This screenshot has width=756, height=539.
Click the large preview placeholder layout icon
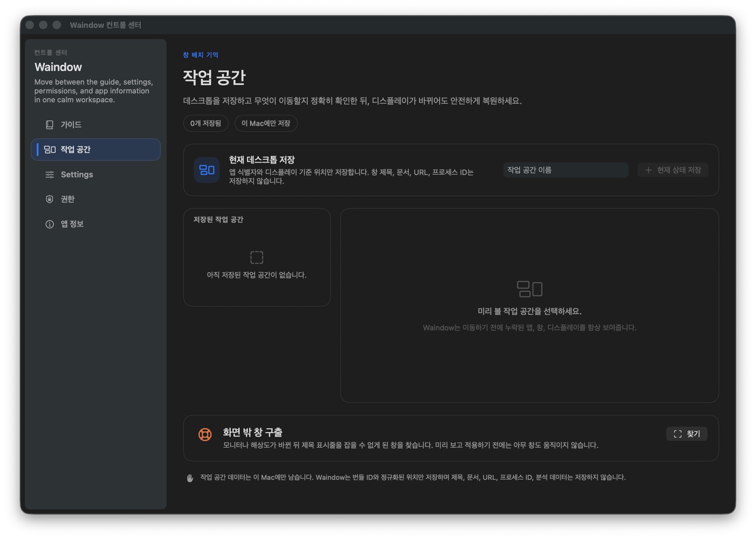(530, 289)
